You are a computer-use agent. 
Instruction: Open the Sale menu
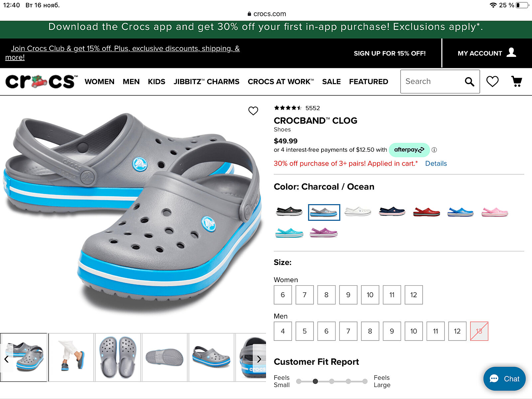332,82
